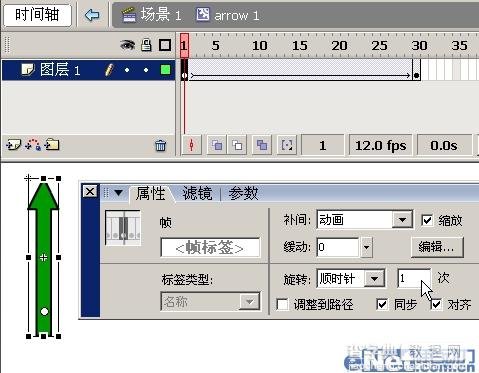Toggle 缩放 checkbox
The height and width of the screenshot is (373, 479).
click(427, 220)
